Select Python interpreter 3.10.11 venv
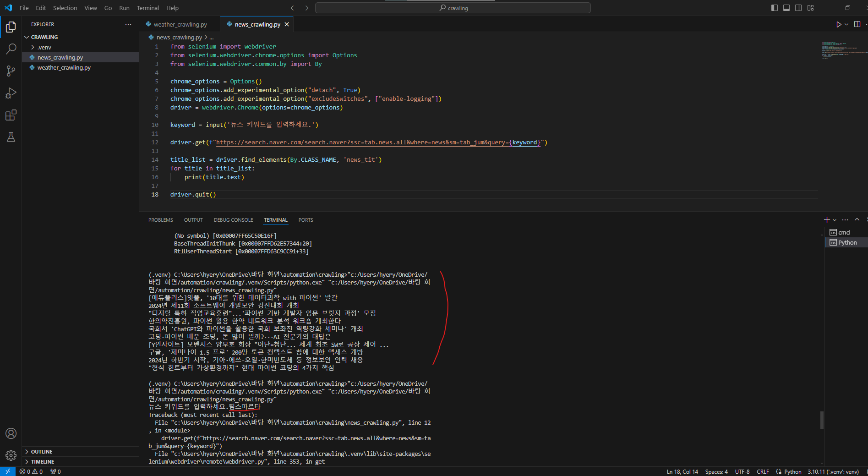The width and height of the screenshot is (868, 476). (x=833, y=471)
